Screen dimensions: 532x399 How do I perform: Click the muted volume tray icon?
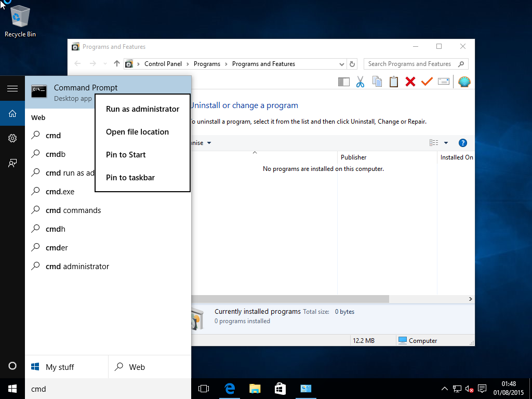470,389
